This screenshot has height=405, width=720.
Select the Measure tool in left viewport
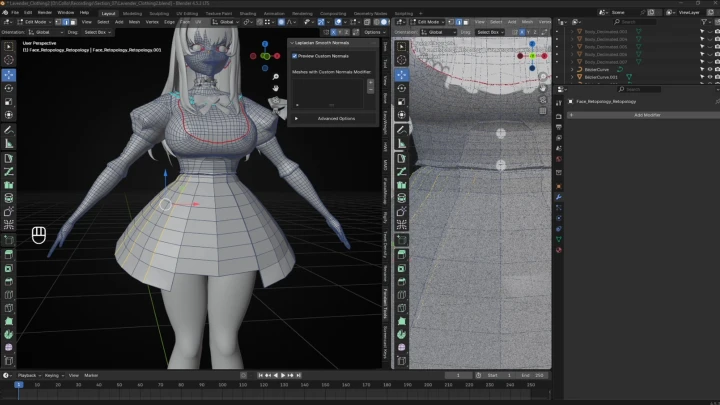pyautogui.click(x=9, y=144)
